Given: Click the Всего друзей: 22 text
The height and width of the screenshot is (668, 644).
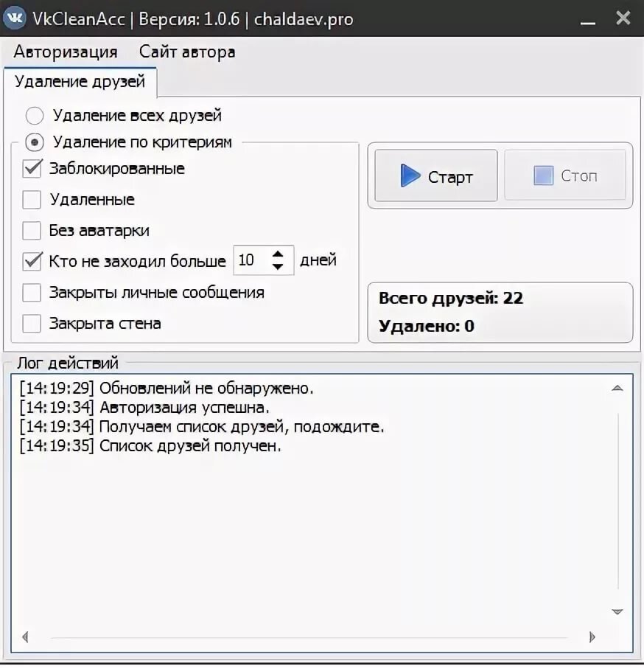Looking at the screenshot, I should point(451,298).
